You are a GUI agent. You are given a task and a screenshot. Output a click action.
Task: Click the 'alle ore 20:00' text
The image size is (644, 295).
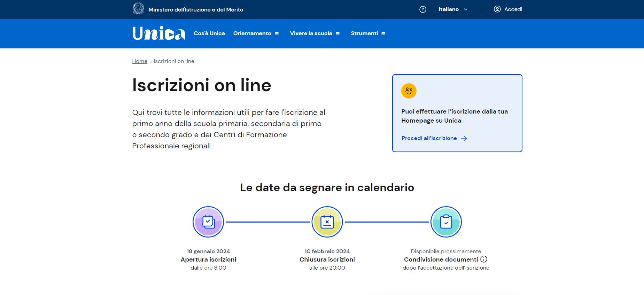[327, 268]
